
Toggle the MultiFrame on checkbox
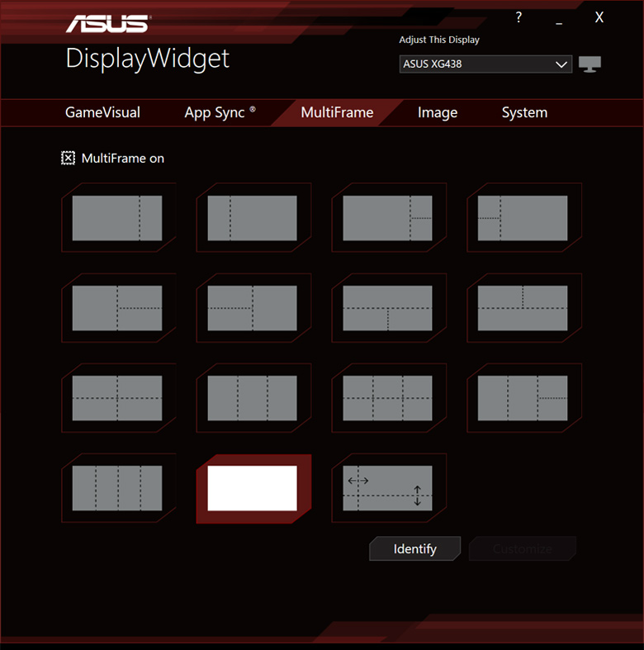[x=68, y=158]
